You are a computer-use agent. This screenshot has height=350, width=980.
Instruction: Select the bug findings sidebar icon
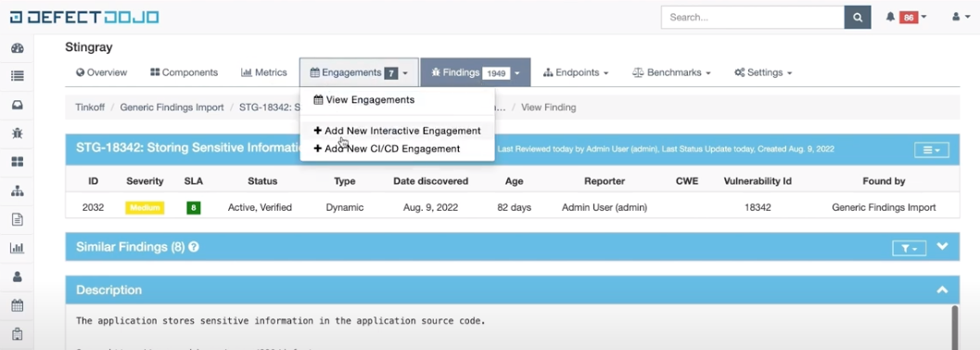point(18,134)
